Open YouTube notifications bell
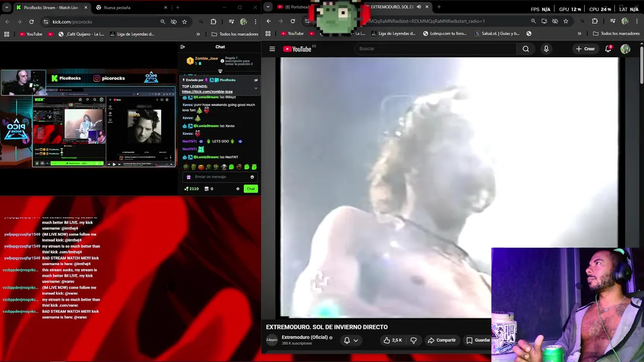This screenshot has width=644, height=362. pyautogui.click(x=608, y=49)
